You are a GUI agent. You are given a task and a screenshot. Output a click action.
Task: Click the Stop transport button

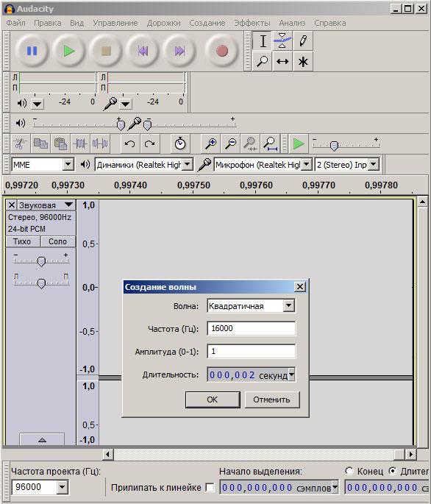[106, 51]
